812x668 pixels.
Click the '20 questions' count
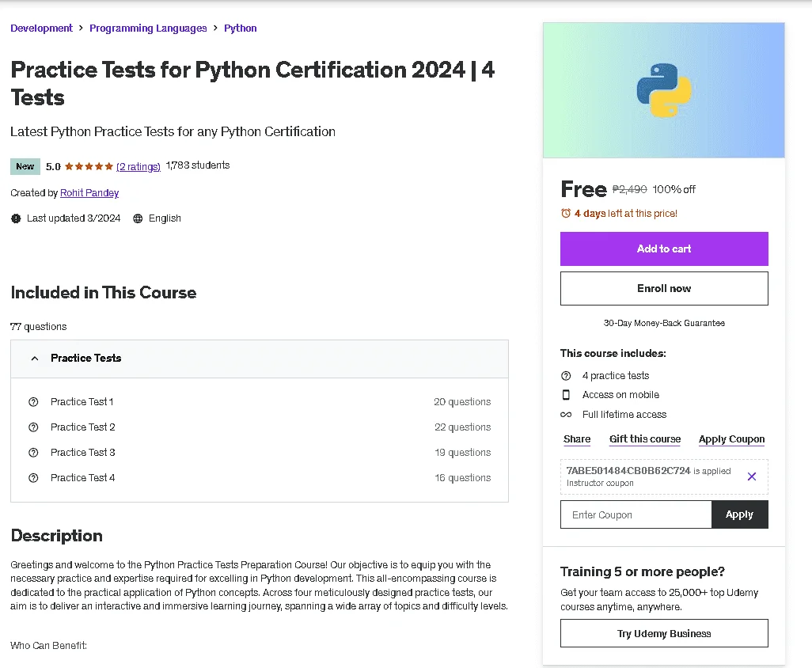coord(462,402)
